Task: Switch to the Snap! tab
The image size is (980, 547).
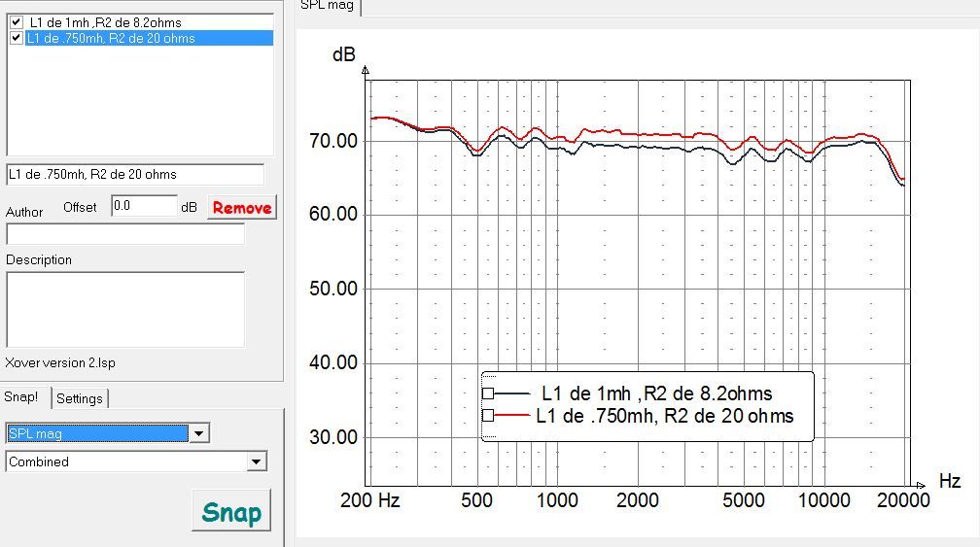Action: coord(21,397)
